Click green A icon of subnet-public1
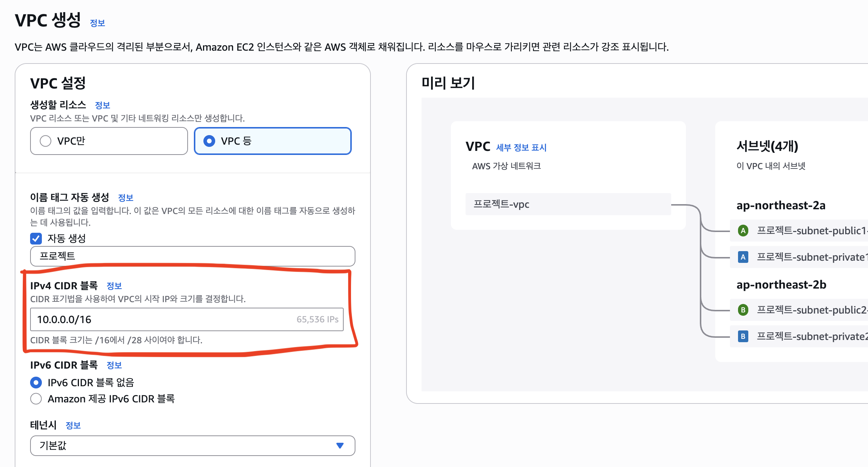This screenshot has height=467, width=868. point(743,231)
